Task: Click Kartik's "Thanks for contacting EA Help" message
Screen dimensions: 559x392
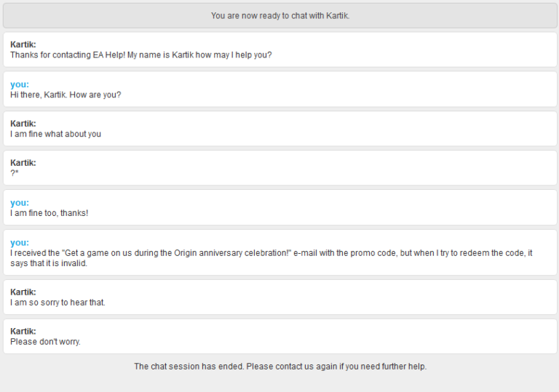Action: [x=140, y=55]
